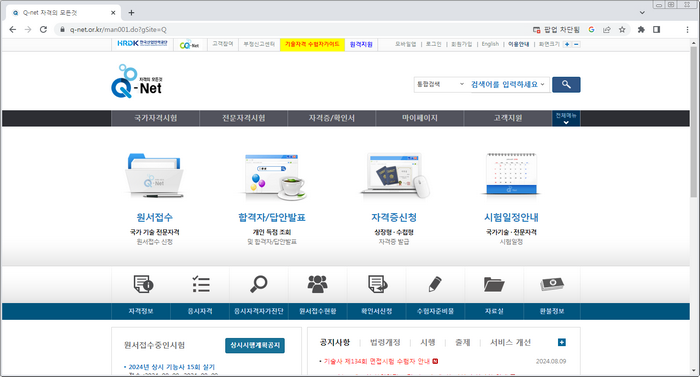This screenshot has height=377, width=700.
Task: Switch to the 출제 tab
Action: tap(462, 343)
